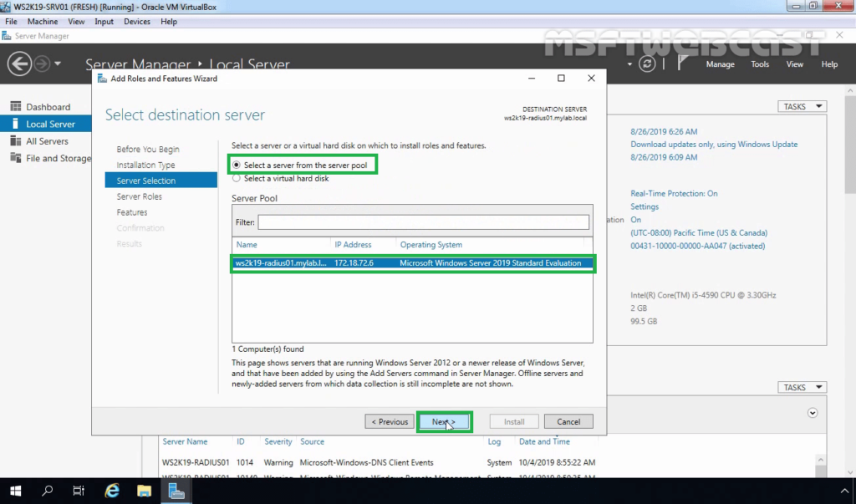Open the View menu in Server Manager

tap(794, 64)
